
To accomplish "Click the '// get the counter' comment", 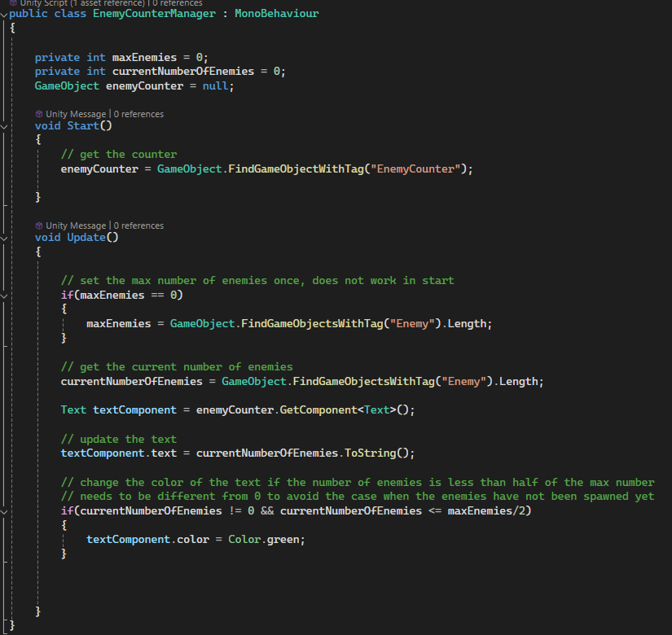I will point(119,154).
